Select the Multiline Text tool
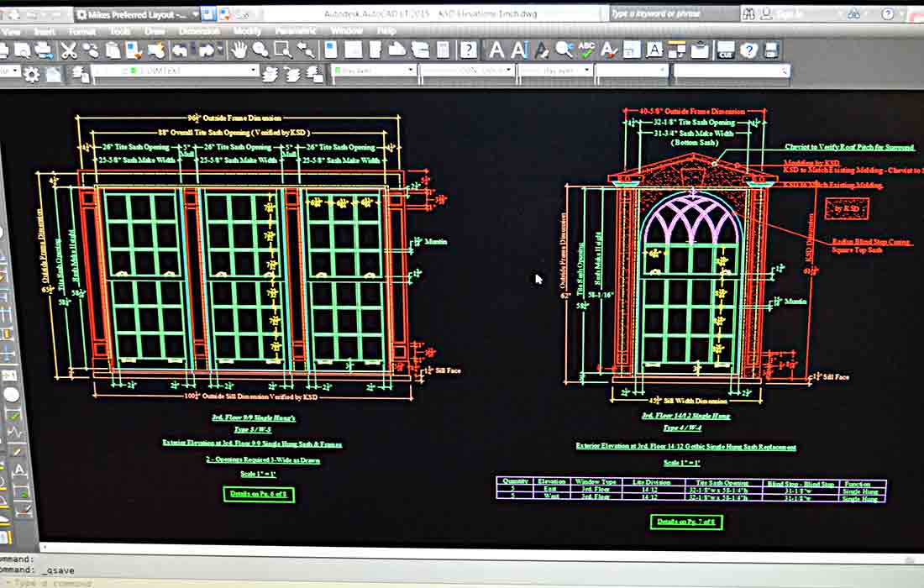The image size is (924, 588). tap(496, 50)
